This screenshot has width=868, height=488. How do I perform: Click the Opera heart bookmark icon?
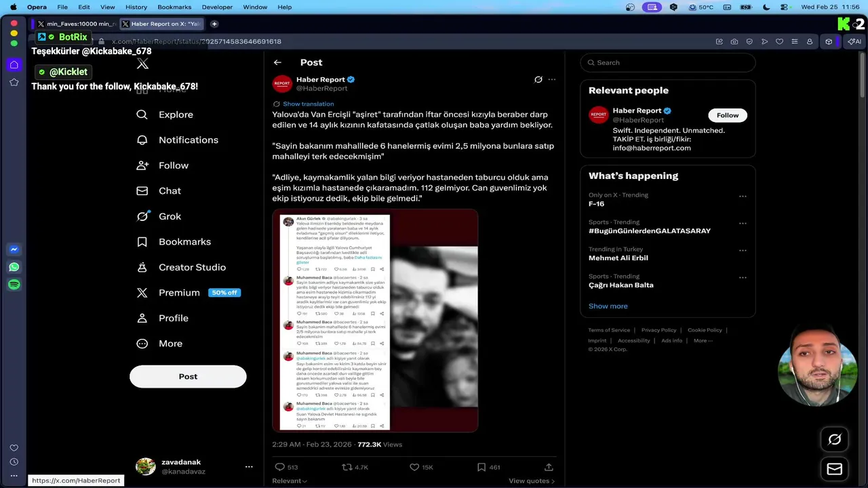[780, 41]
